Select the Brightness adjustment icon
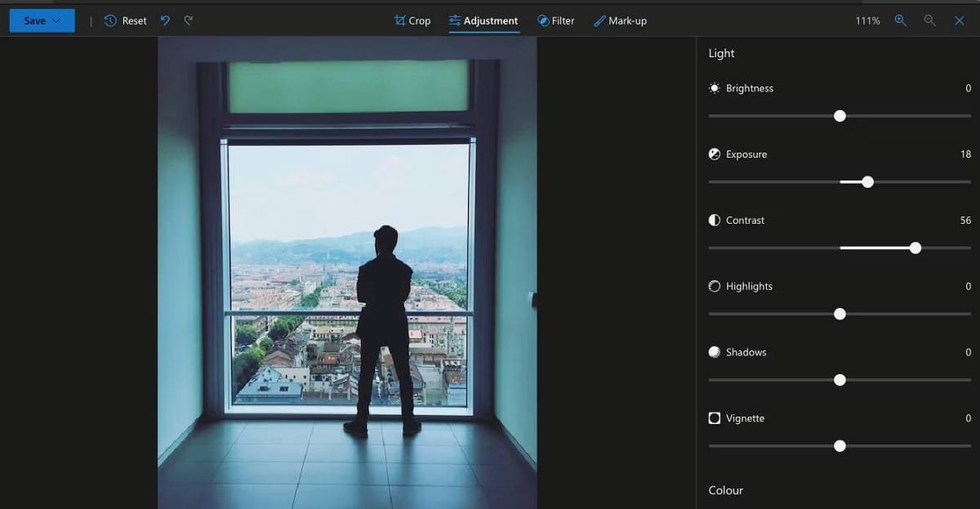The image size is (980, 509). pos(714,88)
